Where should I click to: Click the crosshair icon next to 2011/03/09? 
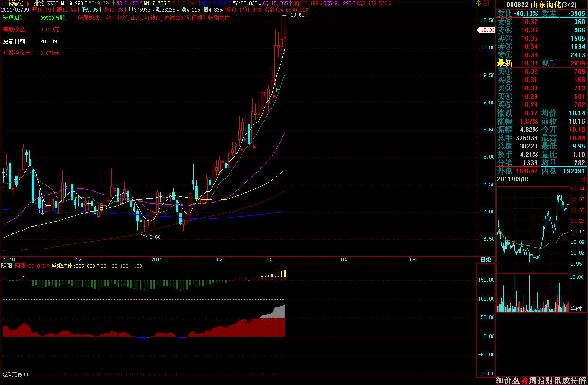click(x=584, y=178)
